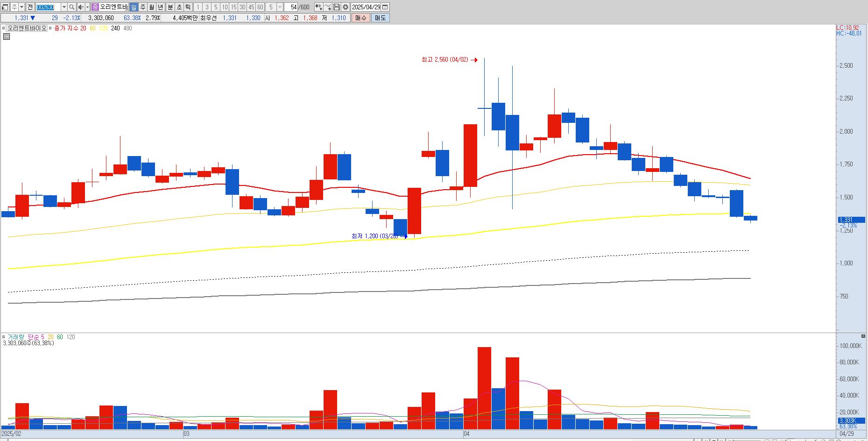Click the 전 button next to market dropdown
The image size is (868, 441).
30,7
